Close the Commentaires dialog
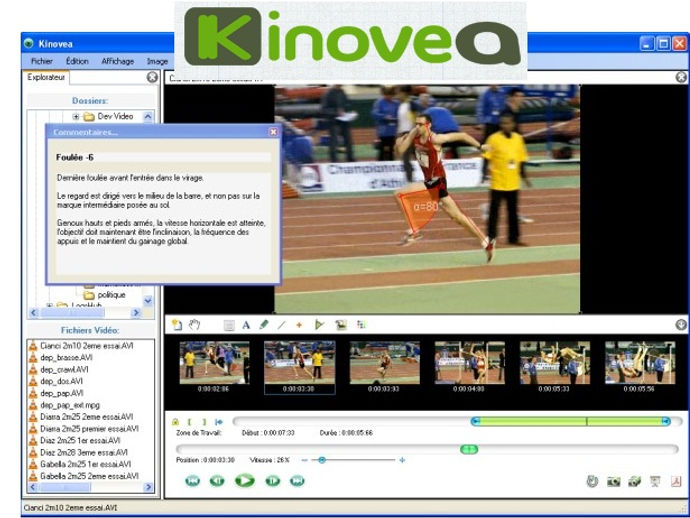The height and width of the screenshot is (518, 690). point(273,132)
